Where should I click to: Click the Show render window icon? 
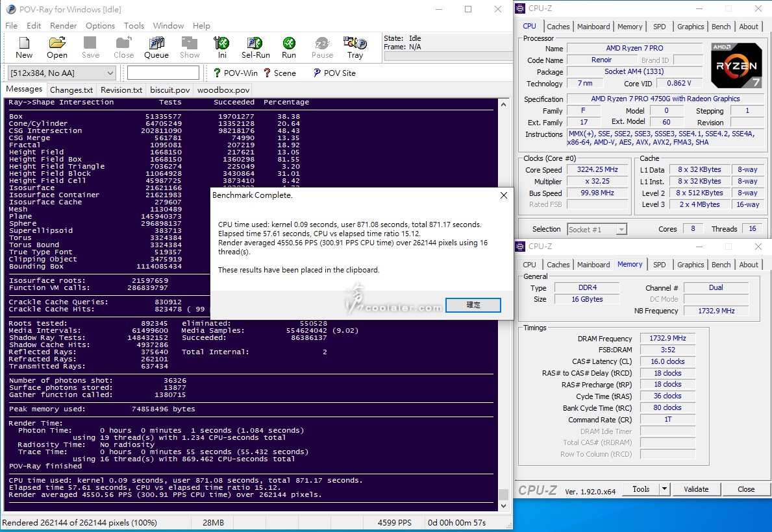(x=190, y=48)
